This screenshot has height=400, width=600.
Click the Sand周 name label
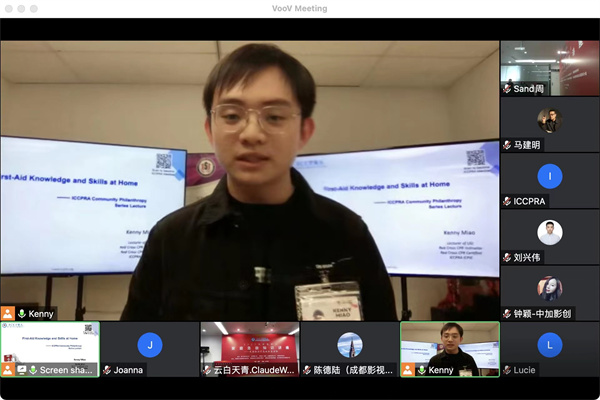click(x=528, y=89)
